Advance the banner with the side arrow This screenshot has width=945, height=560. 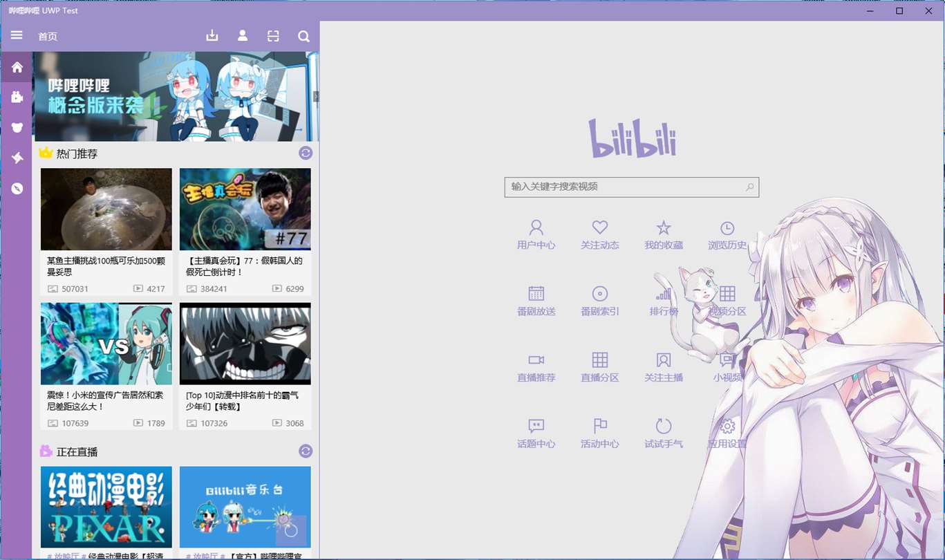point(316,97)
